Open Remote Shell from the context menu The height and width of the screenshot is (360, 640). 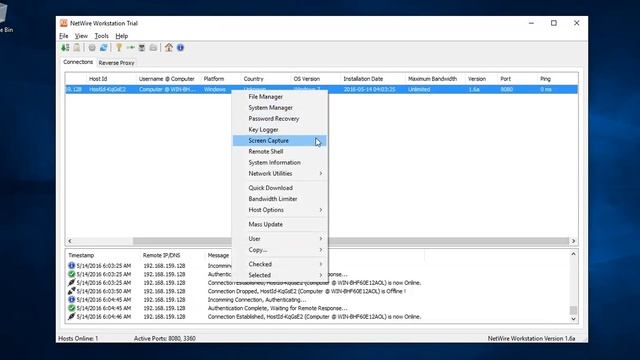coord(280,151)
